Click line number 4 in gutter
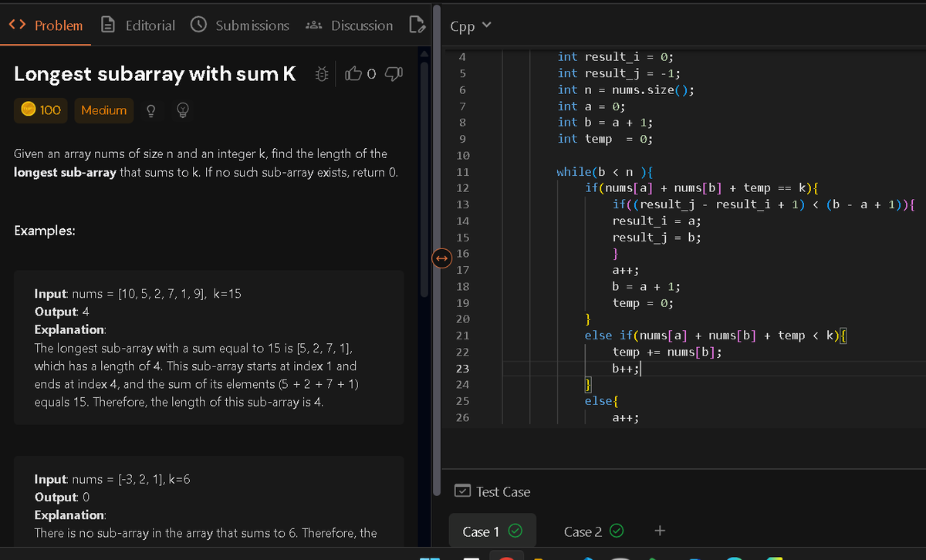Viewport: 926px width, 560px height. tap(462, 56)
